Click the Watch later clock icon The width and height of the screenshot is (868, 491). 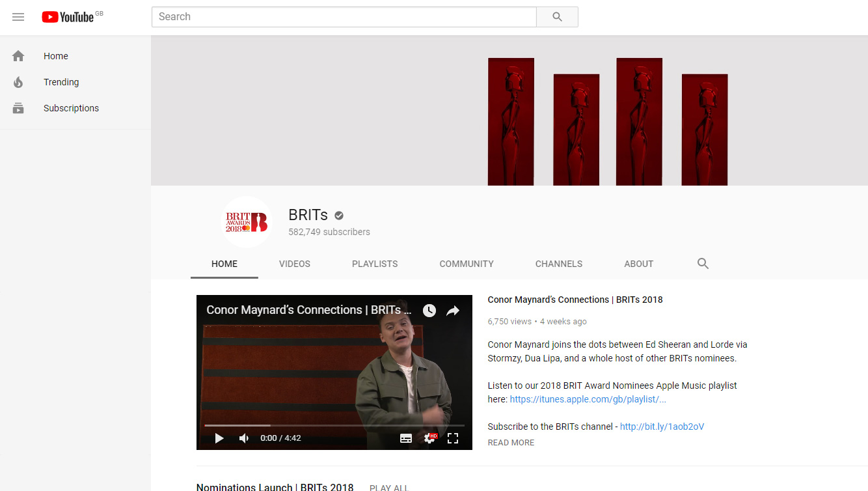click(429, 311)
